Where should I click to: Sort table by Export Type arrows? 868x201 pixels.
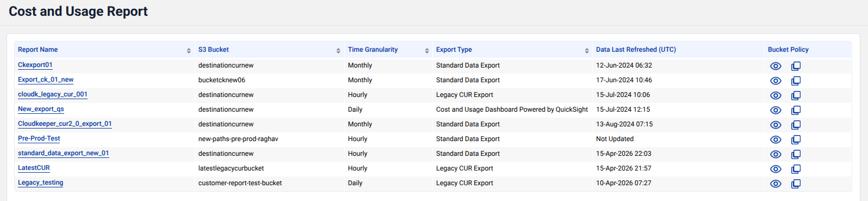[x=587, y=51]
